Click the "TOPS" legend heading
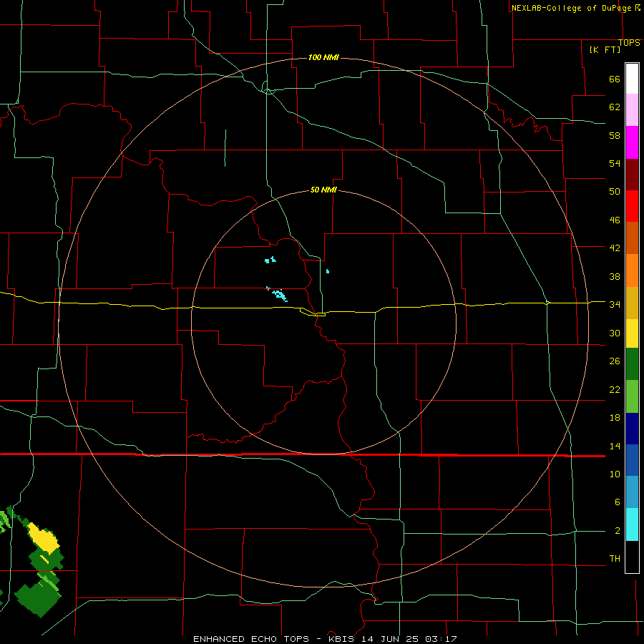Screen dimensions: 644x644 [629, 43]
